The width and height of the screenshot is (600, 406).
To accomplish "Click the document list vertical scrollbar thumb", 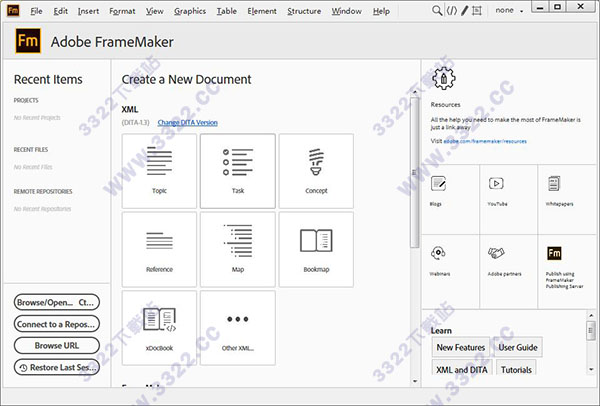I will click(x=414, y=172).
